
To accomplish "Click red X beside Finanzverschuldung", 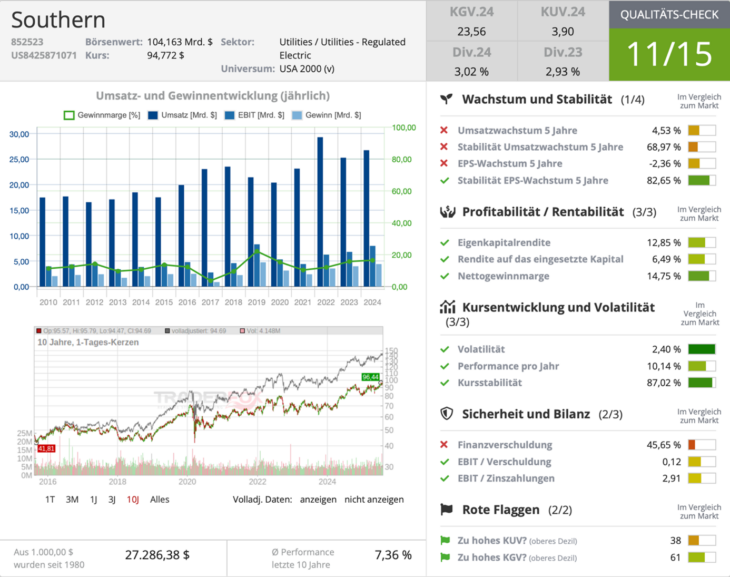I will (x=444, y=444).
